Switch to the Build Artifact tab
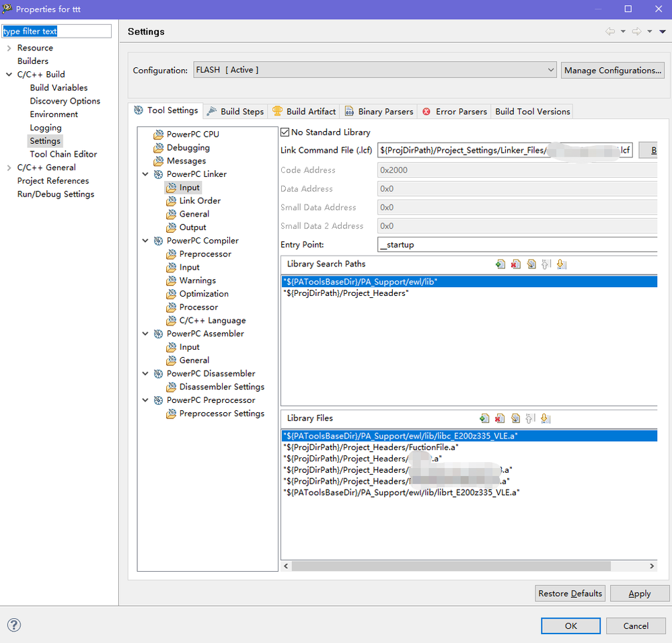The height and width of the screenshot is (643, 672). click(304, 112)
